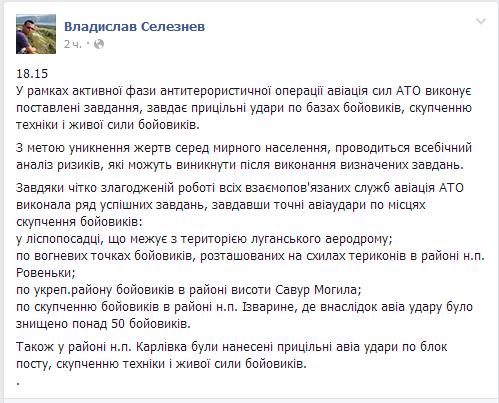Click the line starting 'у лісопосадці, що межує'
Screen dimensions: 499x403
pos(204,239)
